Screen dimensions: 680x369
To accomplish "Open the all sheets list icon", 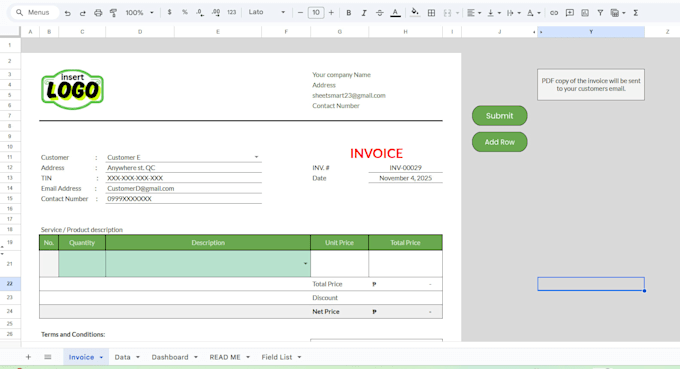I will [x=48, y=357].
